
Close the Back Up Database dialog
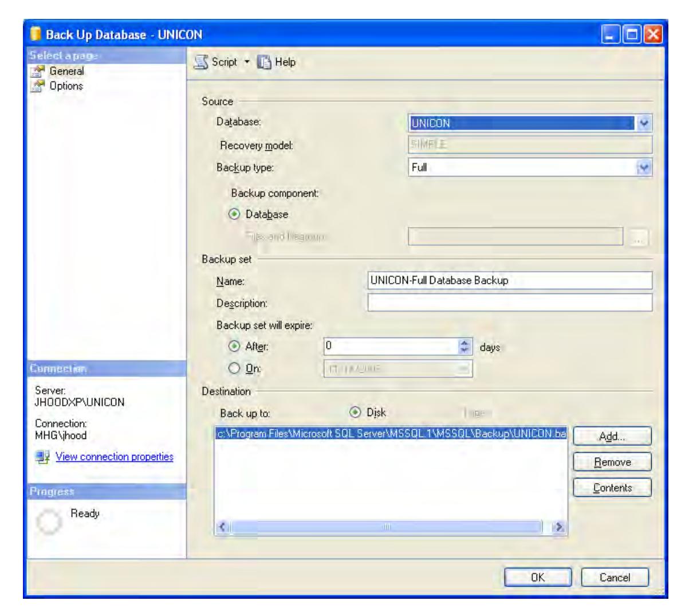(653, 34)
